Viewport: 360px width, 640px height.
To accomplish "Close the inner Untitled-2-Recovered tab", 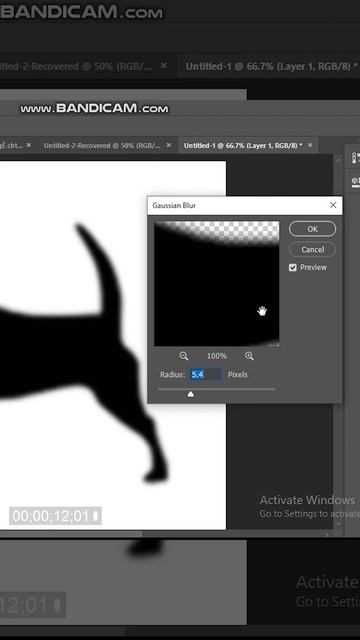I will pos(169,145).
